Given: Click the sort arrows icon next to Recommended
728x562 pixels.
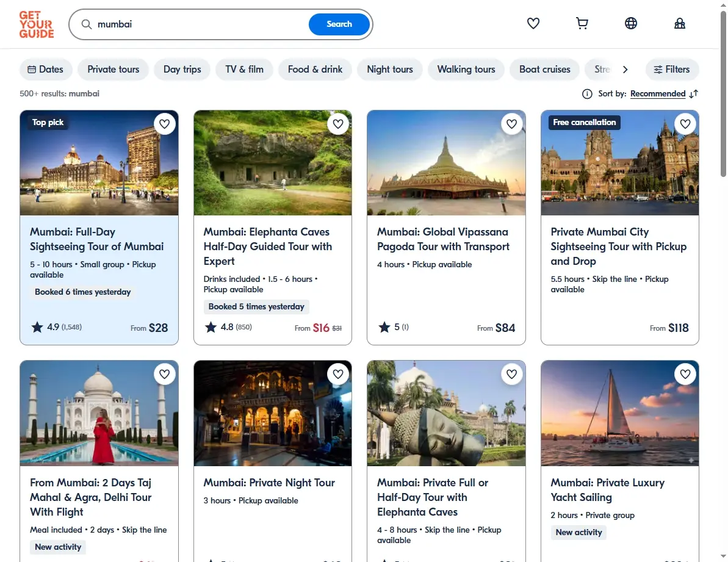Looking at the screenshot, I should click(x=694, y=94).
